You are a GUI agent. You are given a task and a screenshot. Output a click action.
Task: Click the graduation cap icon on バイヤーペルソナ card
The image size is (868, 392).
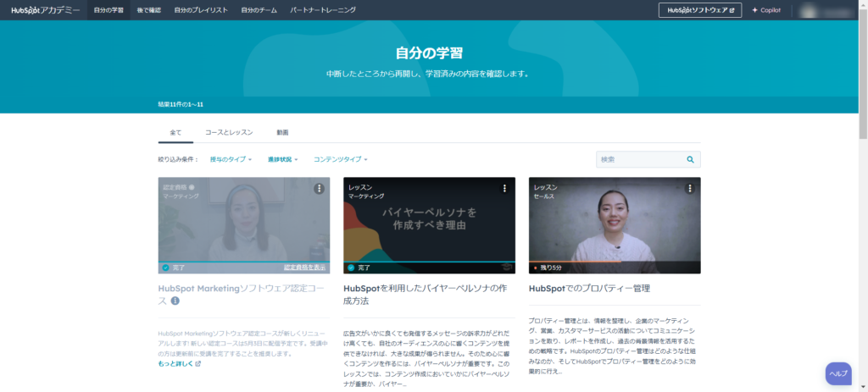(x=507, y=268)
